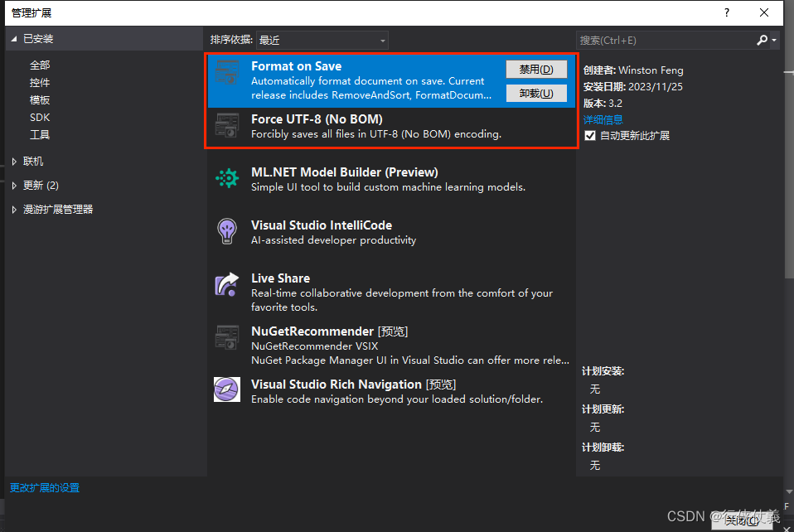
Task: Select ML.NET Model Builder (Preview) entry
Action: pos(391,179)
